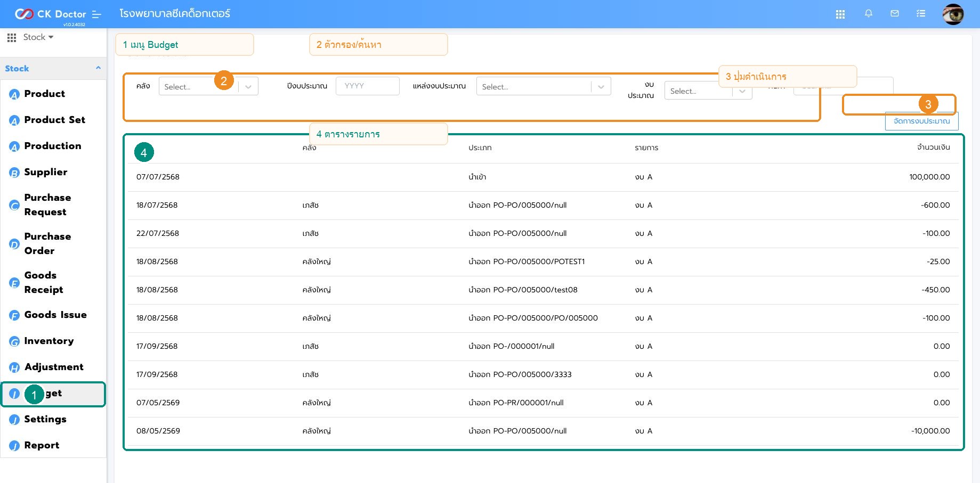Viewport: 980px width, 483px height.
Task: Focus the ปีงบประมาณ YYYY input field
Action: pos(368,86)
